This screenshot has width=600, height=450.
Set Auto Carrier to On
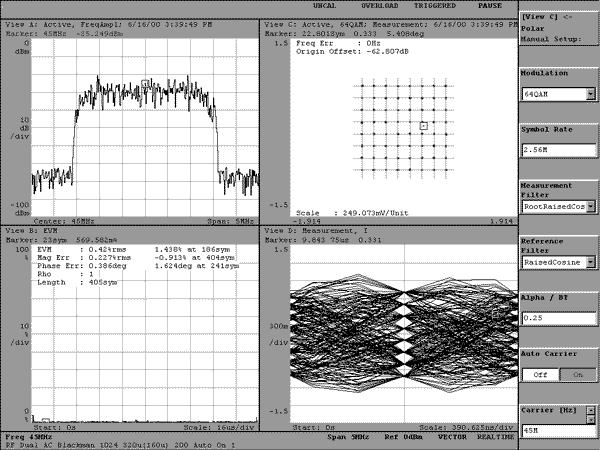[x=577, y=375]
